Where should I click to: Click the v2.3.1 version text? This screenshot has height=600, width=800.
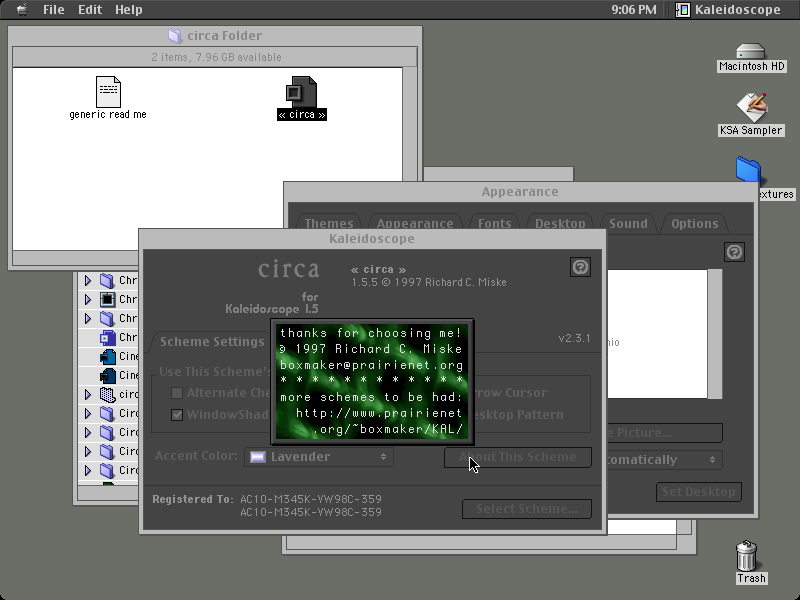[574, 338]
